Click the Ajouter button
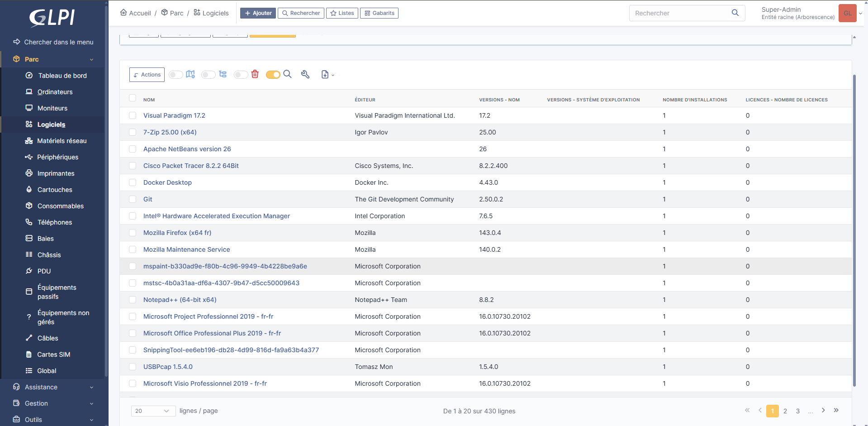868x426 pixels. pos(258,13)
